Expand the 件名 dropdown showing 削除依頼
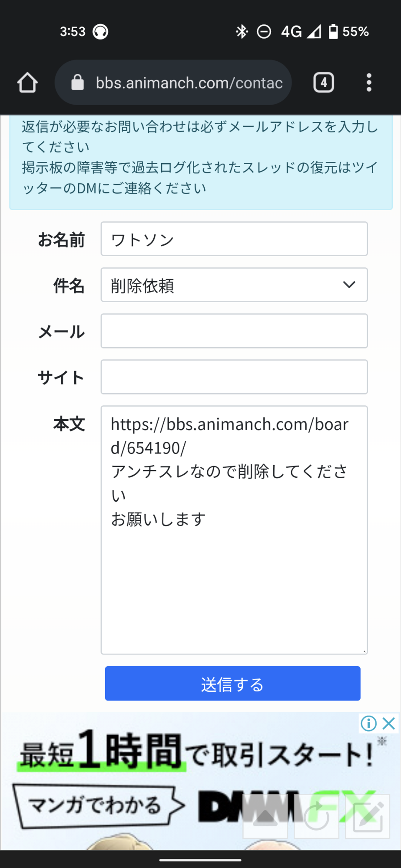Viewport: 401px width, 868px height. click(234, 285)
